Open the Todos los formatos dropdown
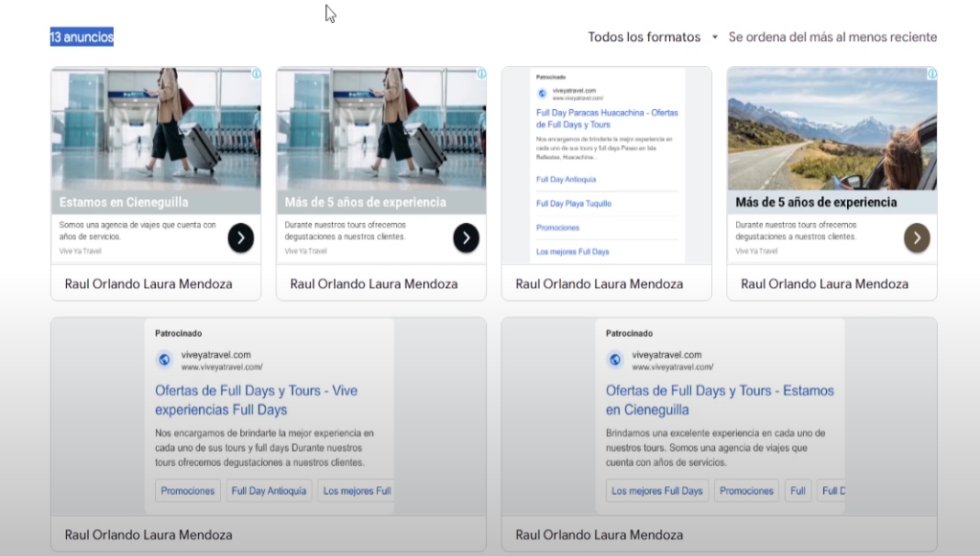 (652, 37)
